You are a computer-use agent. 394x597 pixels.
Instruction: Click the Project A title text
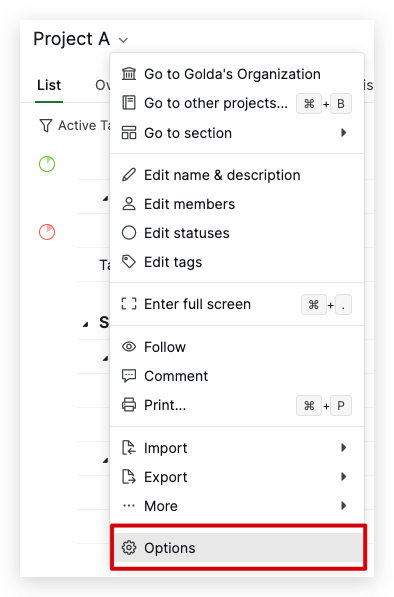pyautogui.click(x=72, y=39)
